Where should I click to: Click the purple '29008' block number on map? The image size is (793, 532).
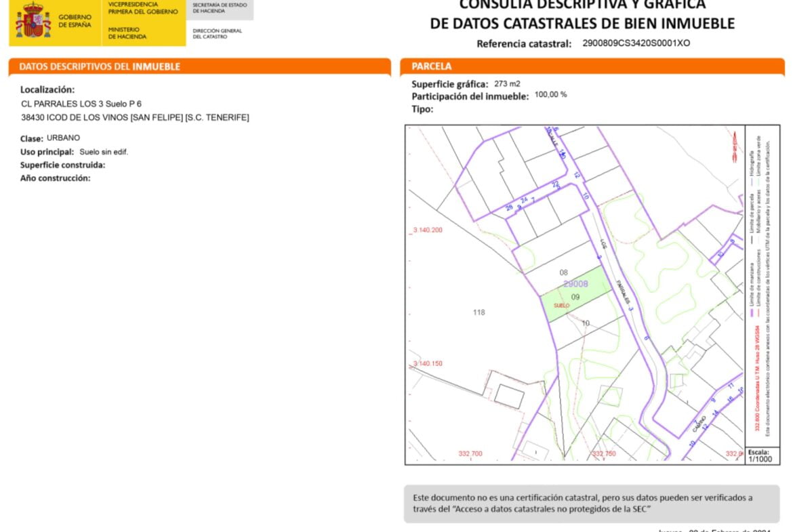coord(575,284)
